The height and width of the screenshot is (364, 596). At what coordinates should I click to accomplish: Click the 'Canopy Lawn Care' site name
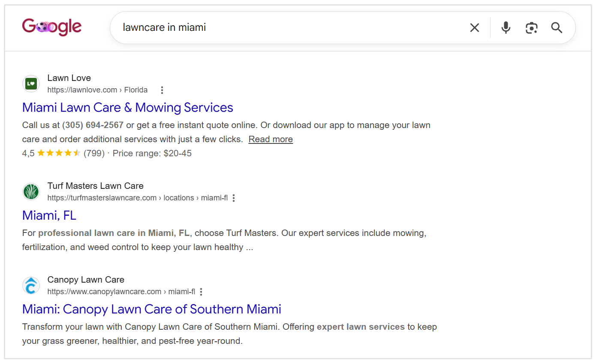(x=86, y=280)
